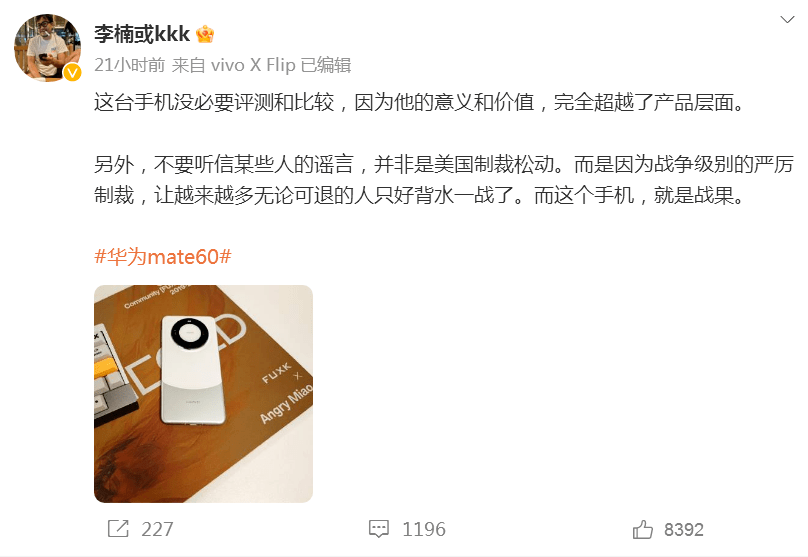
Task: Click the repost count 227
Action: 157,529
